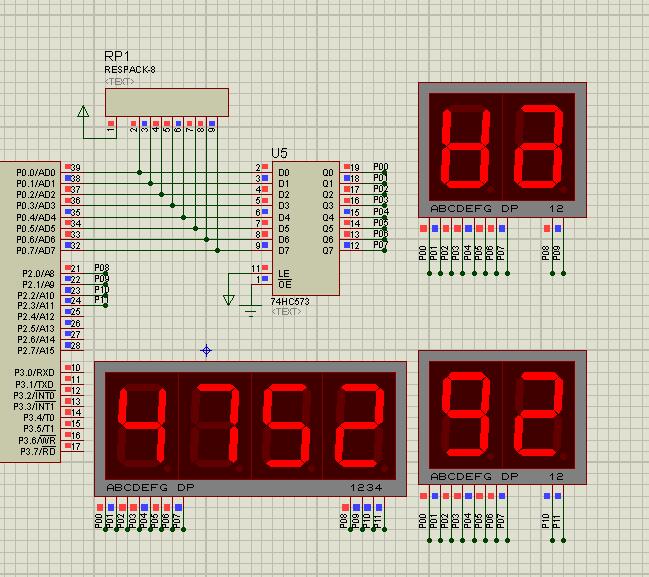Select the LE pin label on U5
The height and width of the screenshot is (577, 649).
pos(284,274)
